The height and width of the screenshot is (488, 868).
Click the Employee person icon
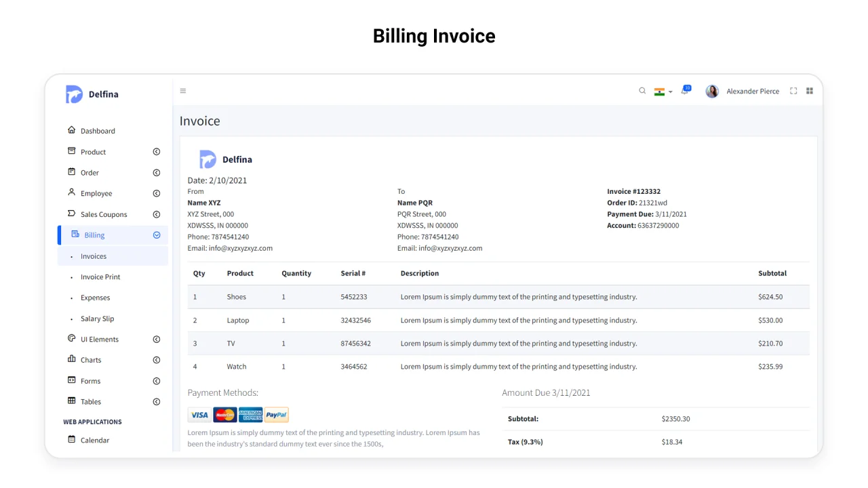(x=72, y=192)
